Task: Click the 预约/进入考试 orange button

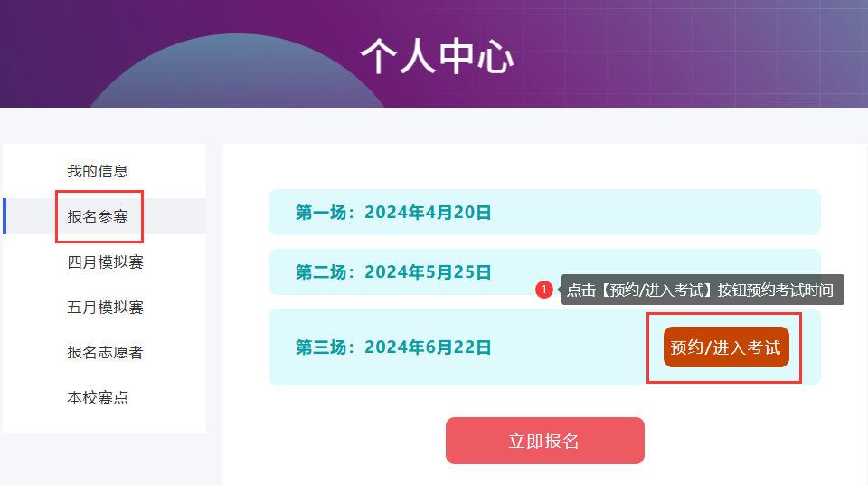Action: 726,347
